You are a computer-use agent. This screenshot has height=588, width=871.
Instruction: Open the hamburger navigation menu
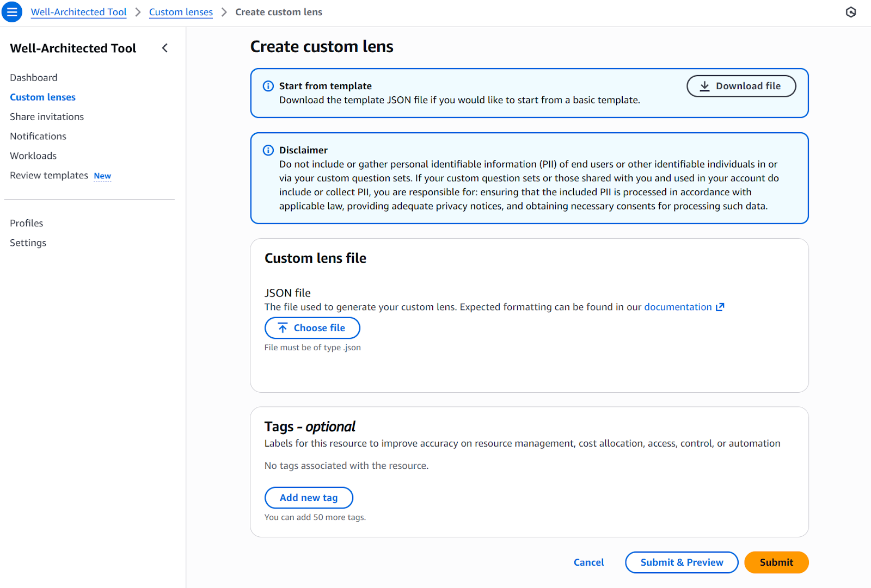point(12,12)
